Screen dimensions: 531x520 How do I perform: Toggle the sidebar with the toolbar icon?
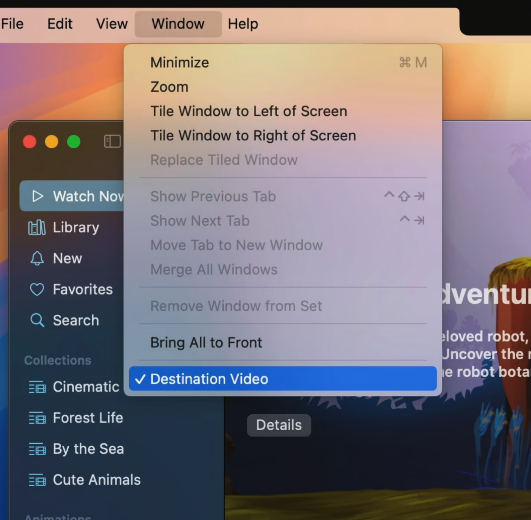112,142
